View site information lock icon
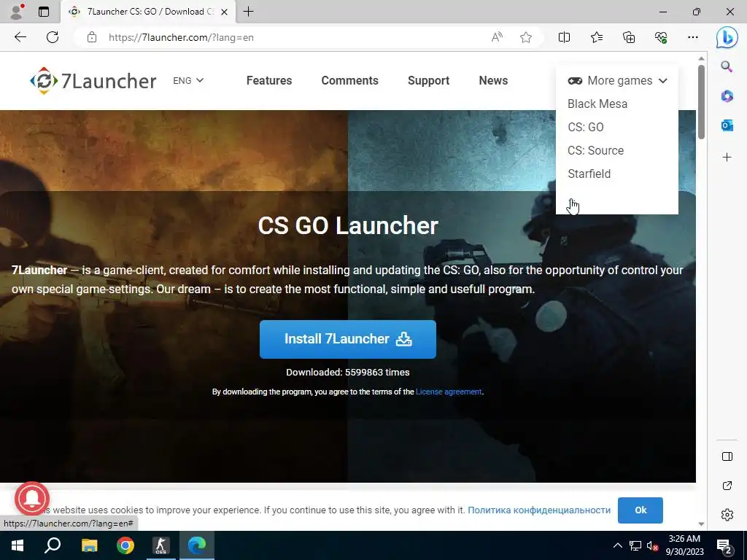The image size is (747, 560). pos(92,37)
